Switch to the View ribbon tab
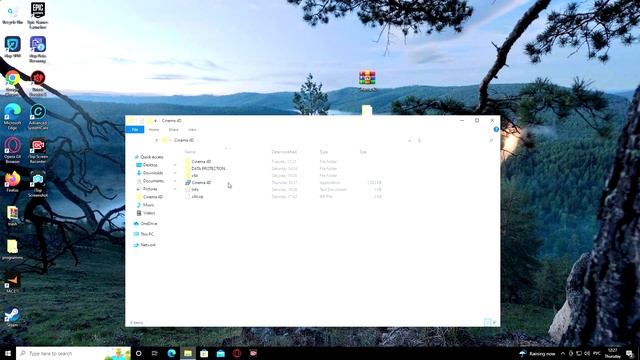 coord(192,129)
